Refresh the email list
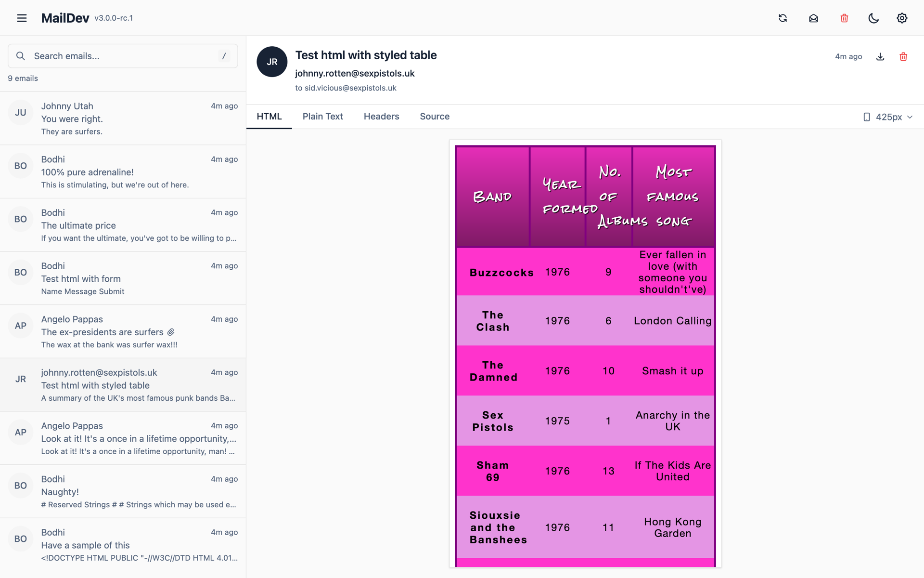 pyautogui.click(x=783, y=18)
